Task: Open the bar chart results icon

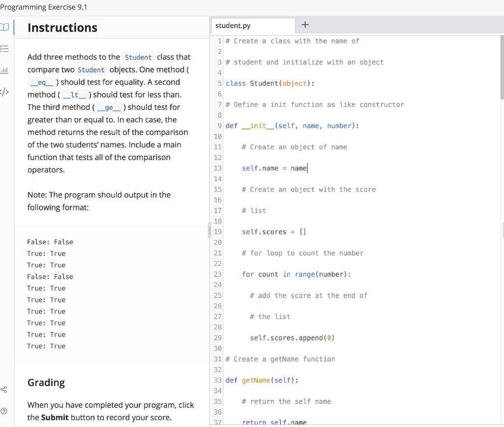Action: point(5,70)
